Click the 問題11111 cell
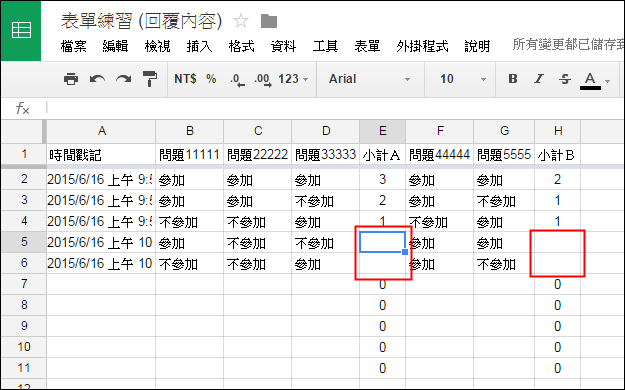Image resolution: width=625 pixels, height=390 pixels. [190, 154]
